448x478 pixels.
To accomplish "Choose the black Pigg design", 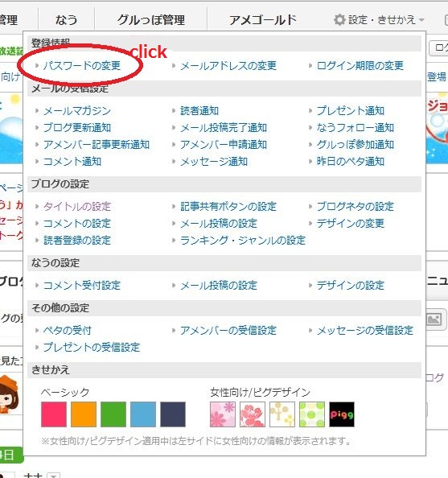I will [342, 414].
